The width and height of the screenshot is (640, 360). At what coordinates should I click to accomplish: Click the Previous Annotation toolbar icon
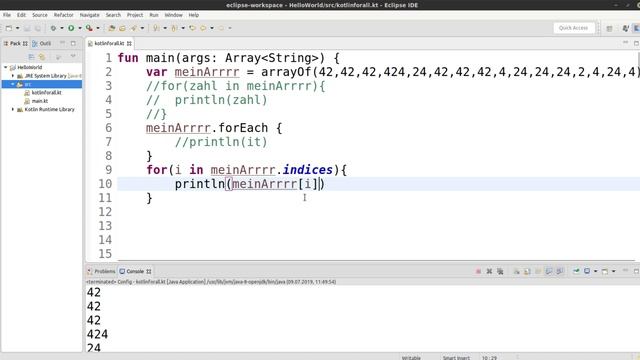(x=174, y=28)
